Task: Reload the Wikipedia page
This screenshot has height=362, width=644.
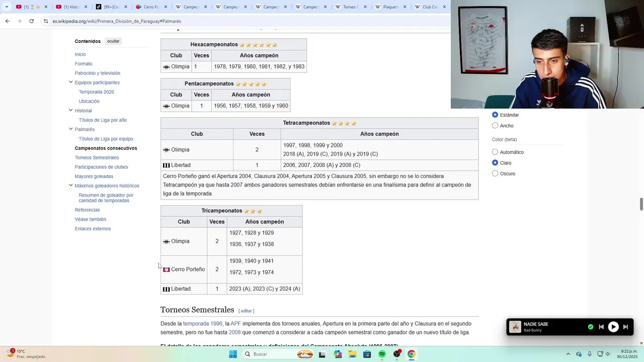Action: [31, 21]
